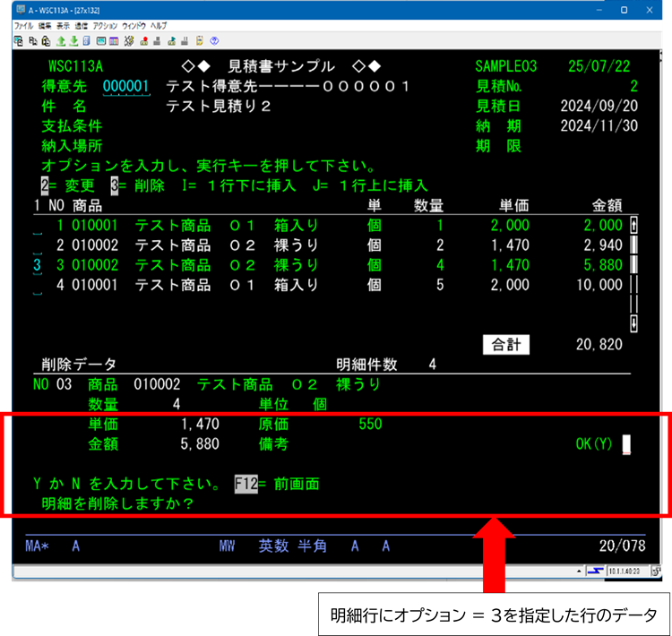Open the ウィンドウ menu

click(x=135, y=27)
